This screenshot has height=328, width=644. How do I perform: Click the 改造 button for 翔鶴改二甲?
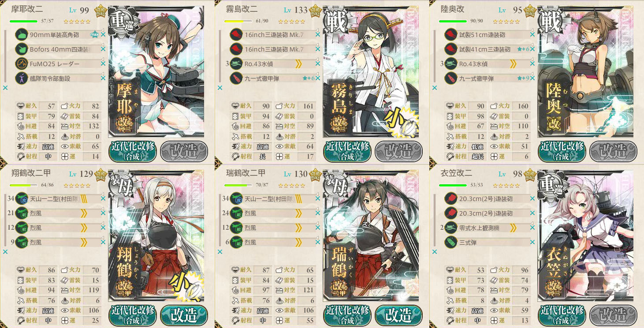pos(184,315)
